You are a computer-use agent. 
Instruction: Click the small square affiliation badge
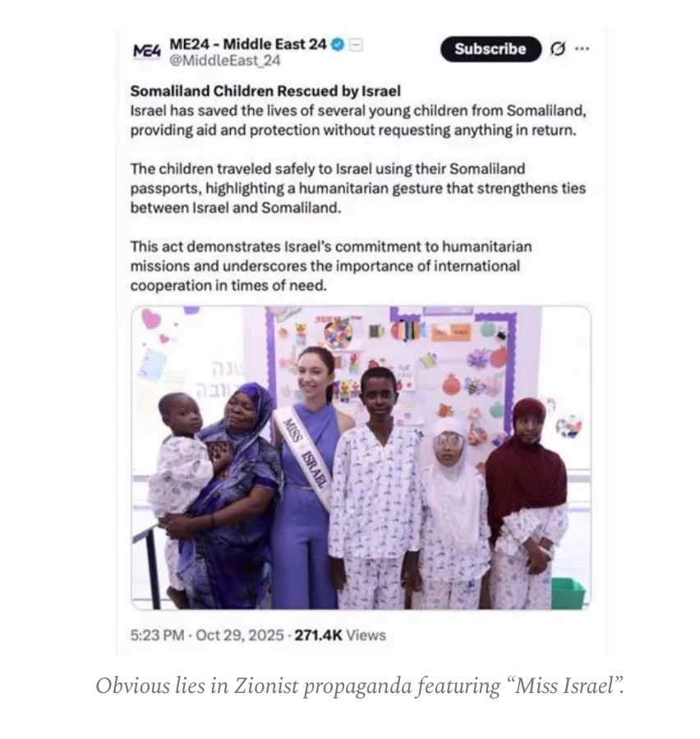tap(356, 44)
